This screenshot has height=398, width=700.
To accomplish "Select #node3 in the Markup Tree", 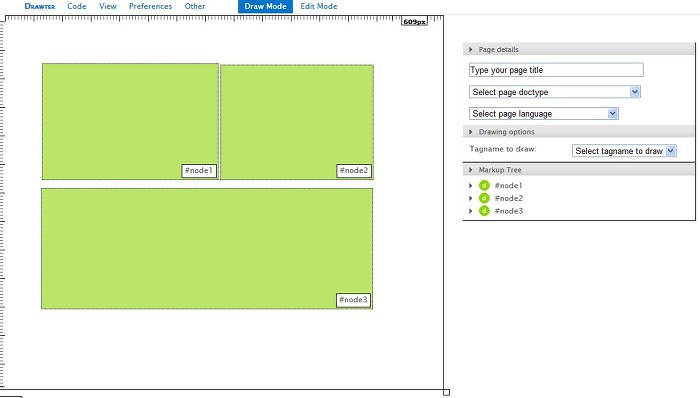I will (x=508, y=211).
